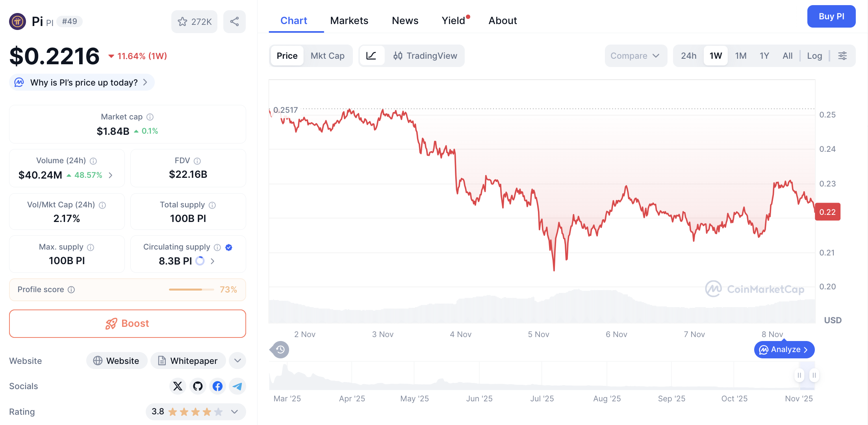The width and height of the screenshot is (868, 425).
Task: Open 'Why is PI's price up today?' prompt
Action: coord(82,82)
